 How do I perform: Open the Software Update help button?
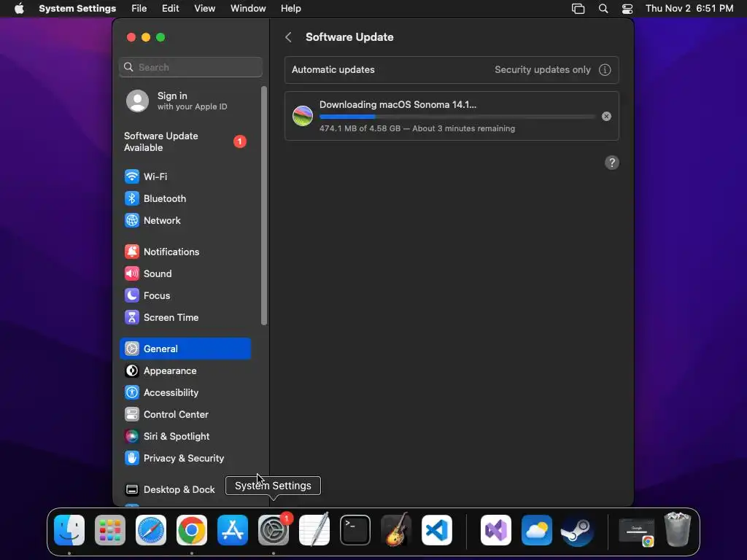click(x=612, y=163)
